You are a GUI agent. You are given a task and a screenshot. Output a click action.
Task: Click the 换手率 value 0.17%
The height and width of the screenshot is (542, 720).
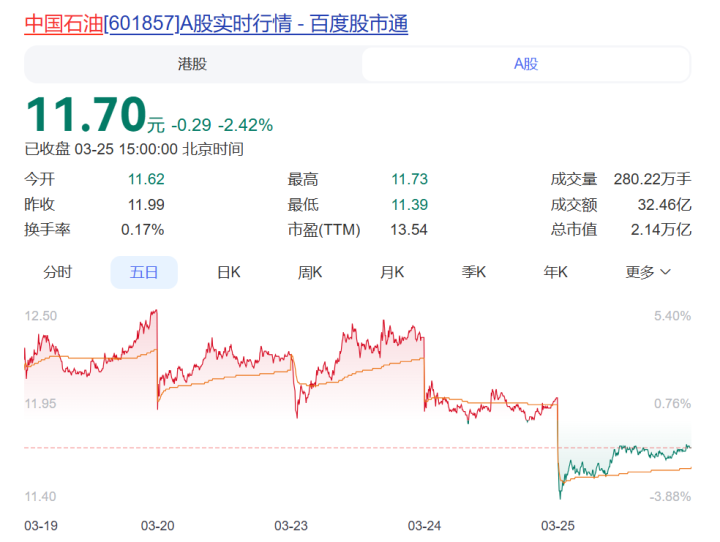point(142,230)
